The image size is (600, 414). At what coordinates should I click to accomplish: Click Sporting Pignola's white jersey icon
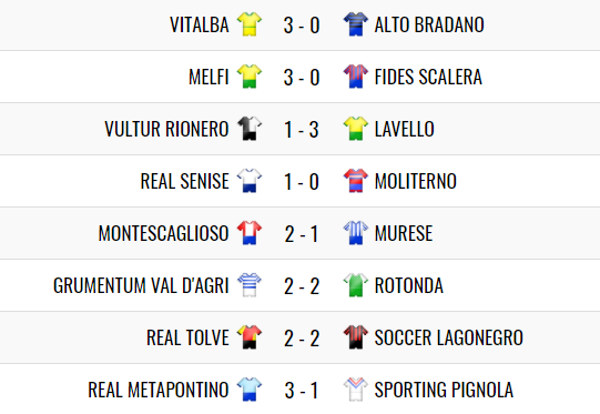pyautogui.click(x=356, y=390)
